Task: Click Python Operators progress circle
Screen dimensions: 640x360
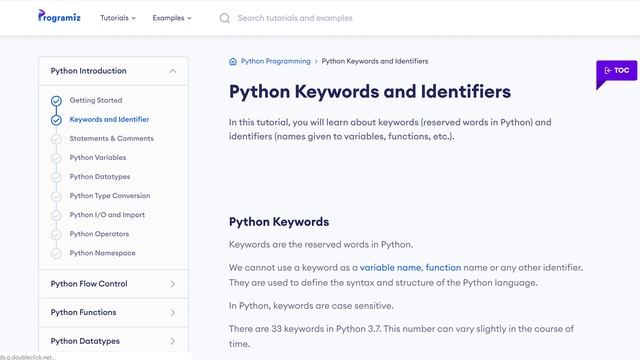Action: tap(56, 234)
